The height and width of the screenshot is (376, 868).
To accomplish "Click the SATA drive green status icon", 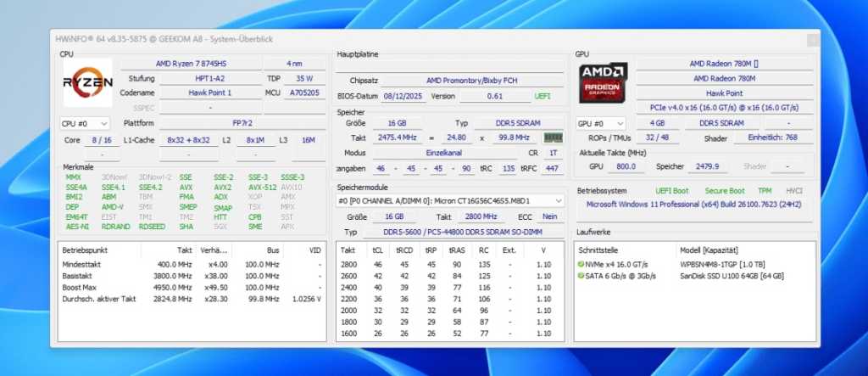I will tap(581, 277).
